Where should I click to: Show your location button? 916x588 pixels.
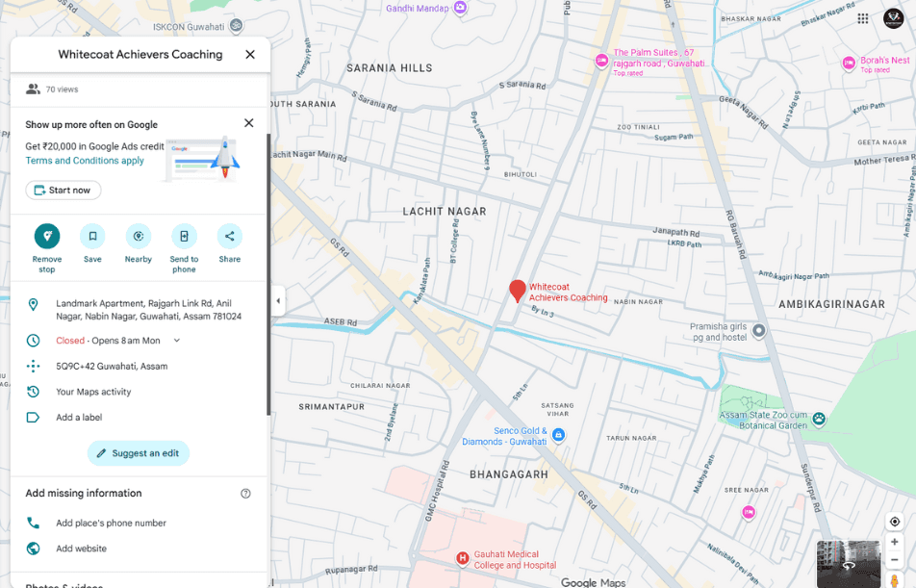(895, 522)
